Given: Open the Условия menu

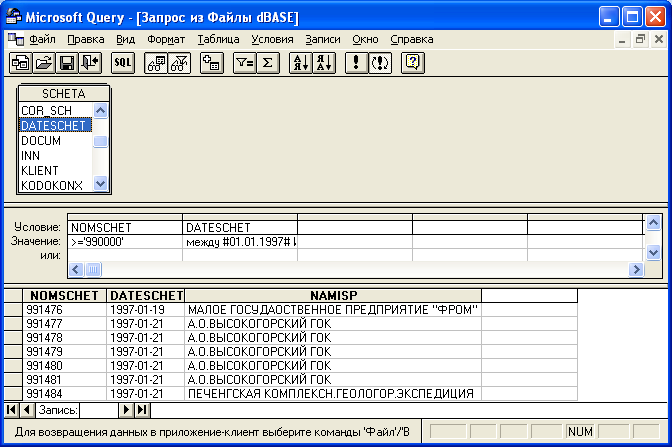Looking at the screenshot, I should [x=272, y=39].
